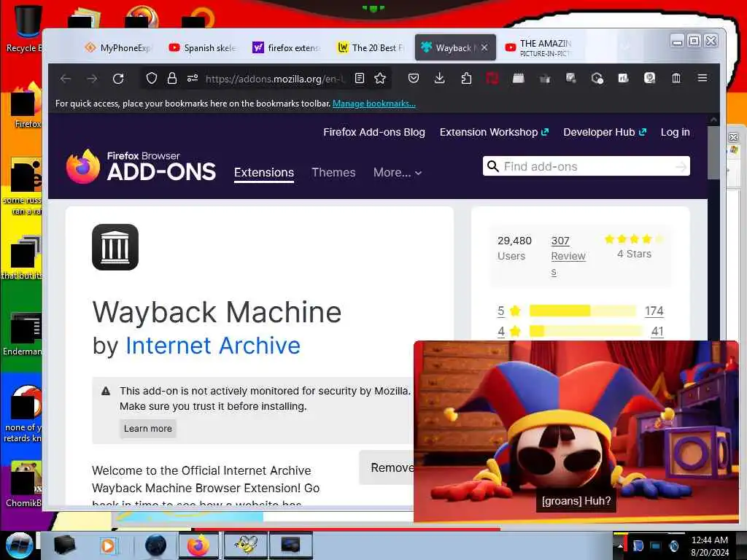Close the Wayback Machine tab
The height and width of the screenshot is (560, 747).
484,47
